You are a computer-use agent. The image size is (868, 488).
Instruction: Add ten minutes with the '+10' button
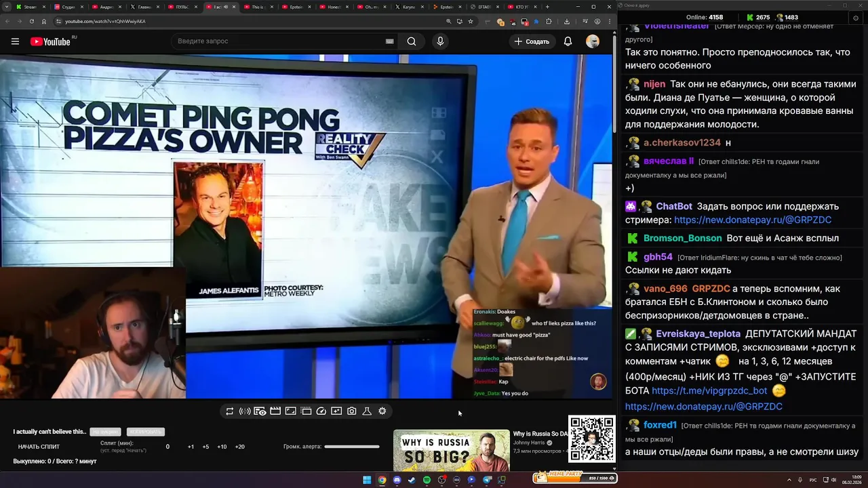pyautogui.click(x=222, y=447)
